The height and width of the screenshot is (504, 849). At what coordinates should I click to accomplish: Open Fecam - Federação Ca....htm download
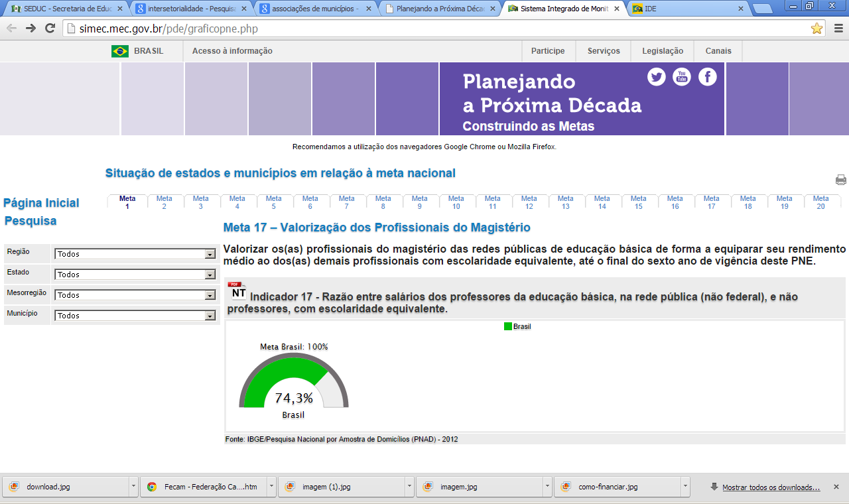[x=204, y=487]
